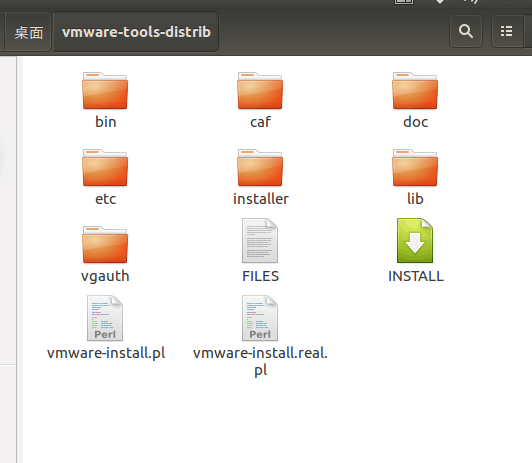Click the 'bin' folder name label
The image size is (532, 463).
[106, 122]
